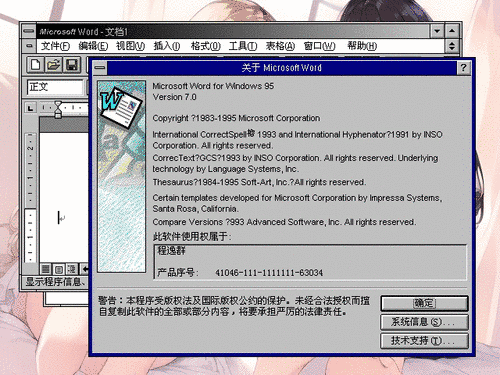Open the 工具(T) menu
The image size is (500, 375).
[x=243, y=46]
